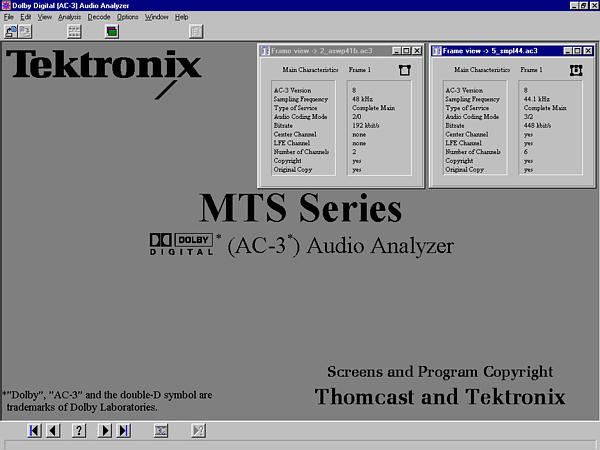
Task: Open the Options menu
Action: pyautogui.click(x=127, y=17)
